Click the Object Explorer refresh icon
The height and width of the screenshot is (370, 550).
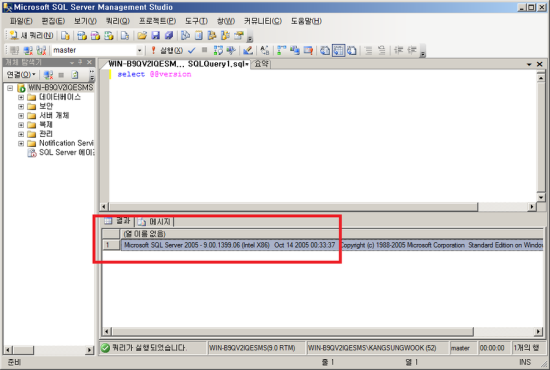[75, 75]
